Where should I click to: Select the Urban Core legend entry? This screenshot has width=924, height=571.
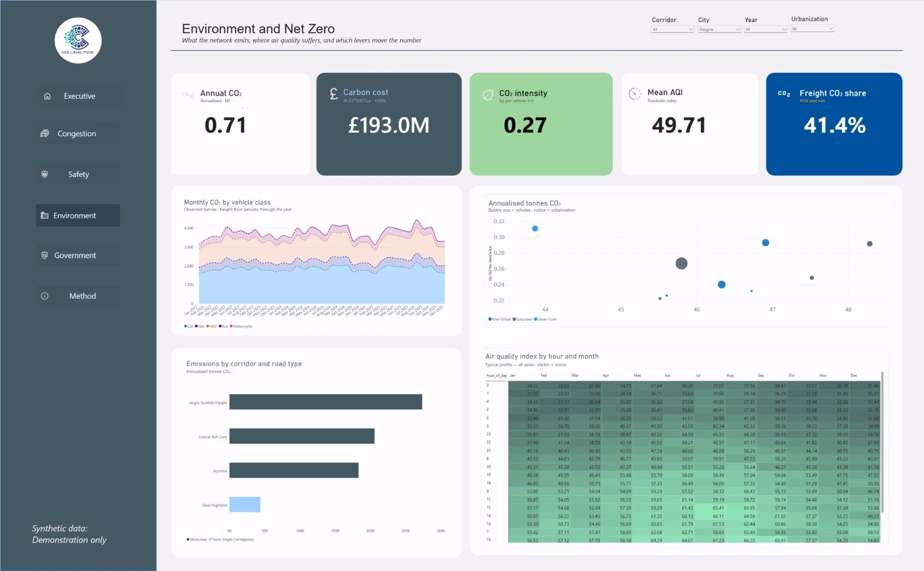(x=545, y=319)
